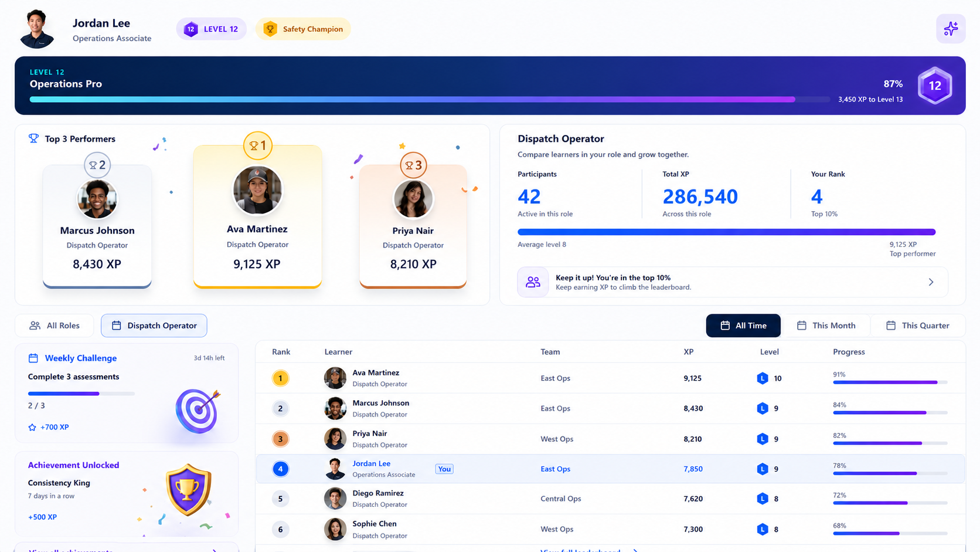Viewport: 980px width, 552px height.
Task: Click the people icon in Keep it up banner
Action: pyautogui.click(x=533, y=282)
